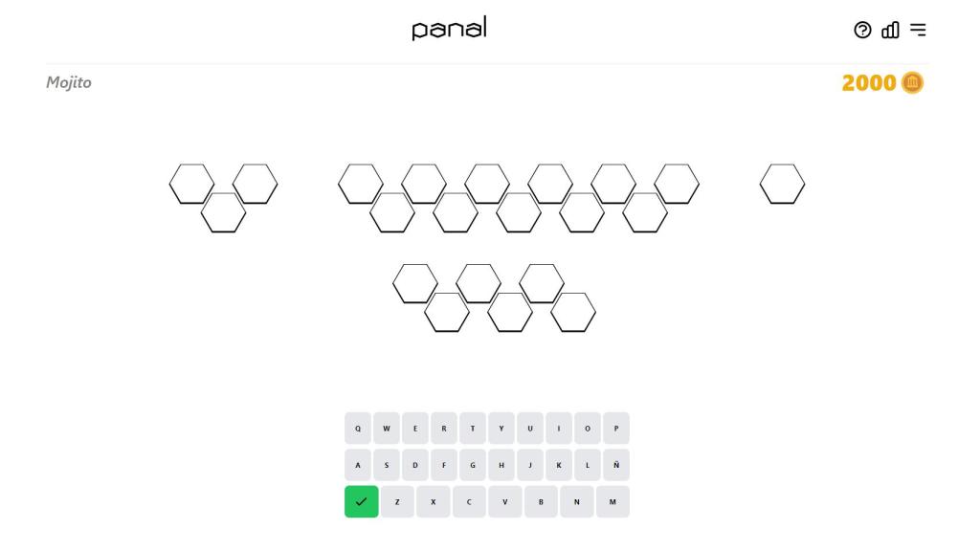Select the lone hexagon on the far right
980x551 pixels.
783,186
